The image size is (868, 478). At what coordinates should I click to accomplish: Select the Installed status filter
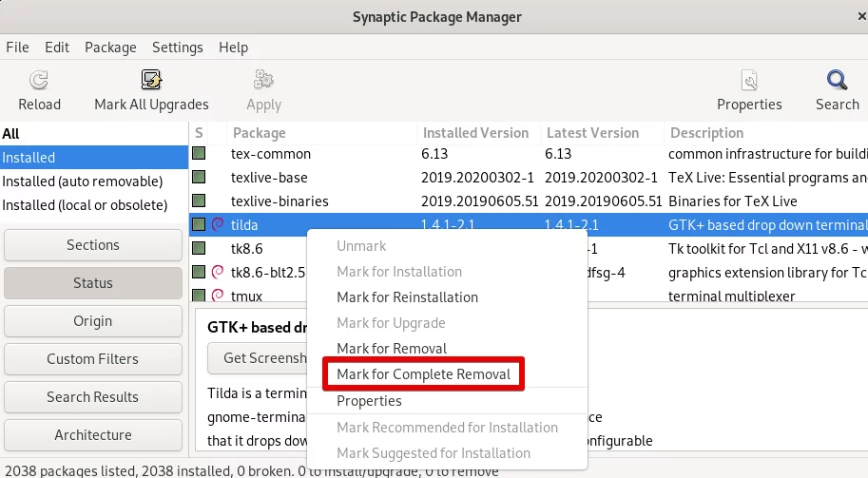click(94, 158)
